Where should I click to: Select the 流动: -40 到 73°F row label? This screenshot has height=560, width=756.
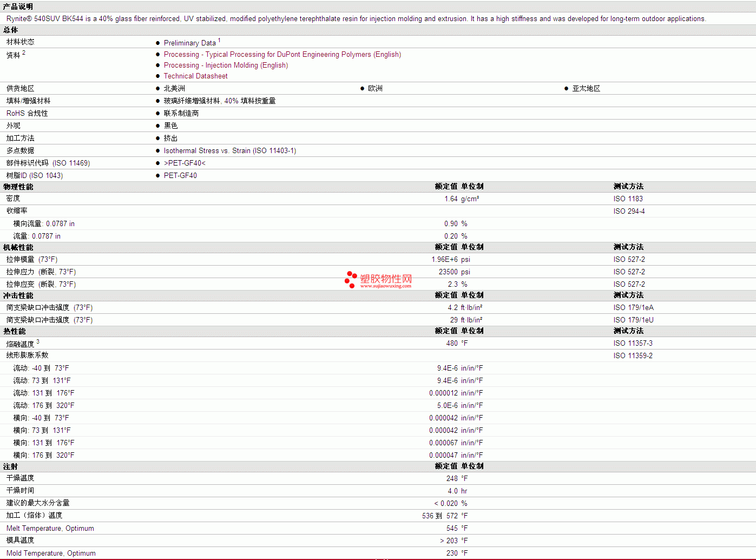pyautogui.click(x=41, y=368)
